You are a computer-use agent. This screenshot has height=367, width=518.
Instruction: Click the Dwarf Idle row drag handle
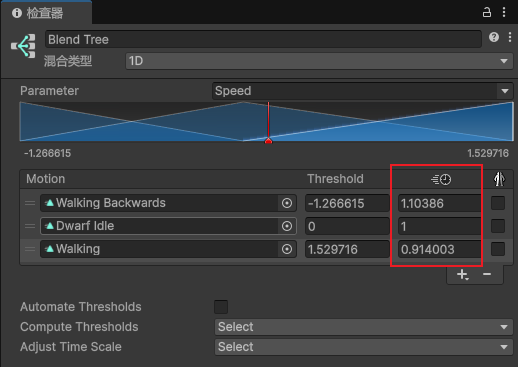30,226
